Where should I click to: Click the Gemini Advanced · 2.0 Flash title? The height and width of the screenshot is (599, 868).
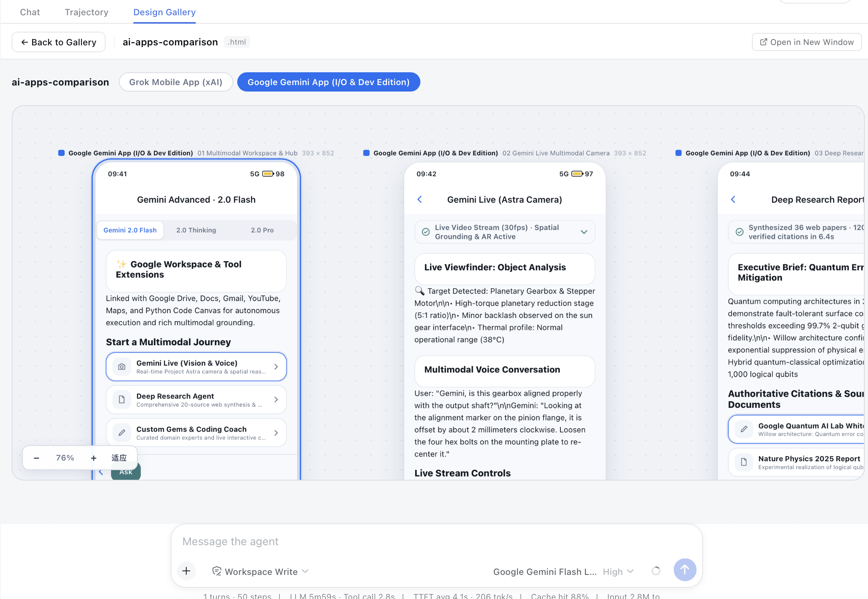(x=196, y=200)
